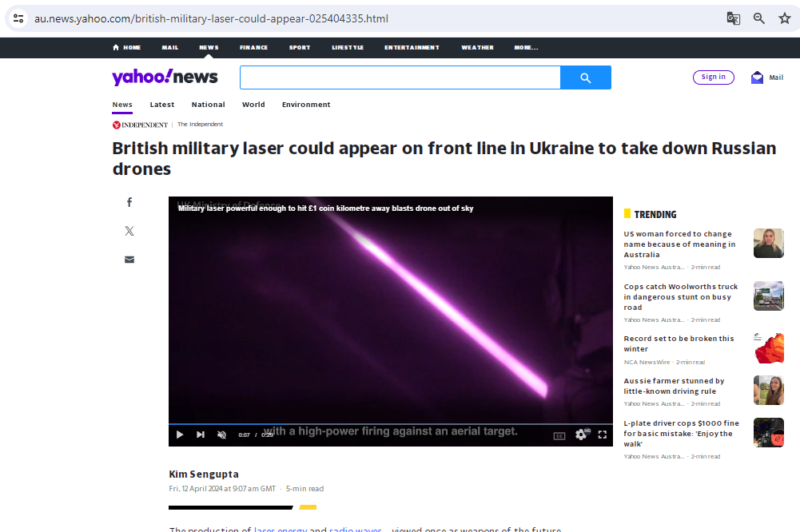Screen dimensions: 800x532
Task: Unmute the video sound
Action: tap(221, 435)
